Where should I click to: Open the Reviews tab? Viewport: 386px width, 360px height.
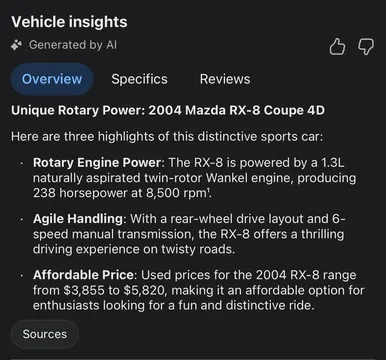pos(225,79)
